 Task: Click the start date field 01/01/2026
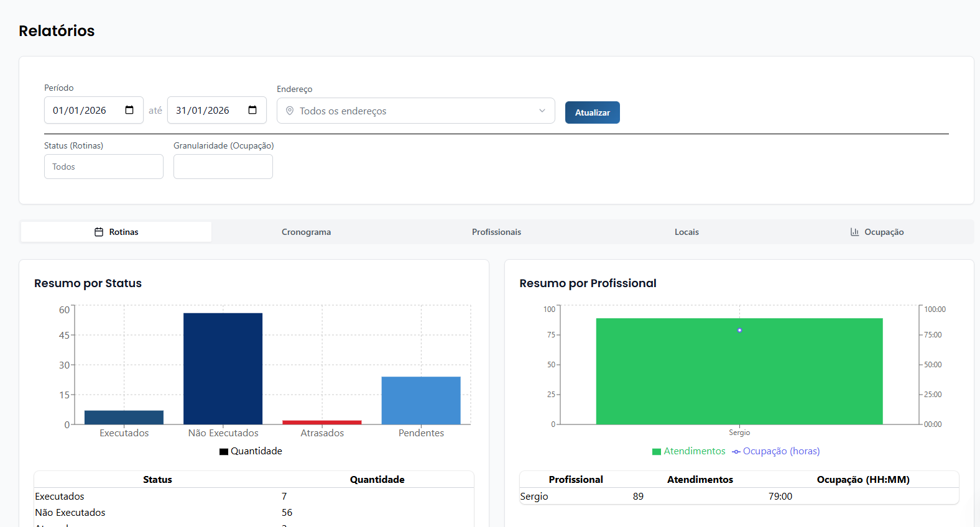pyautogui.click(x=81, y=110)
